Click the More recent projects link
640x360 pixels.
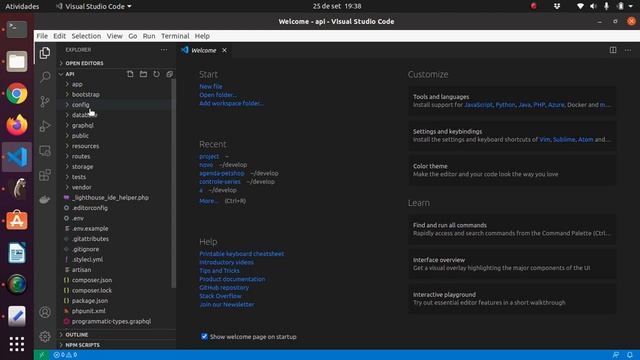(208, 201)
